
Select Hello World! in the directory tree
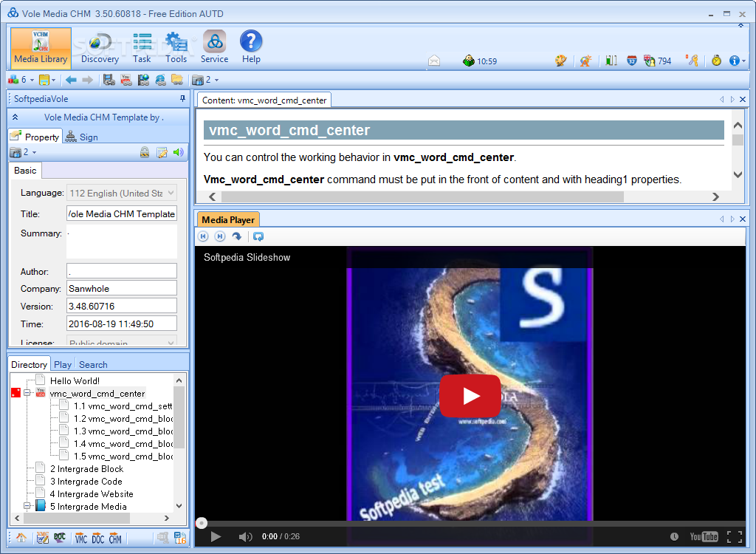click(75, 380)
